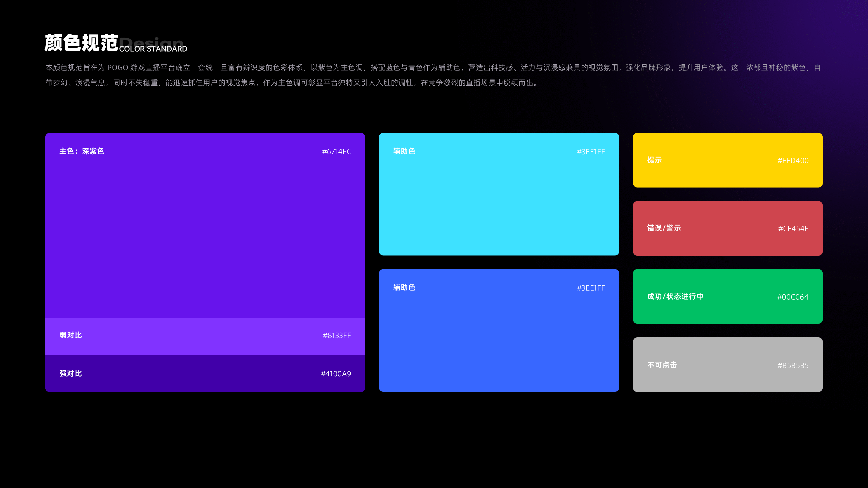This screenshot has height=488, width=868.
Task: Click the #8133FF hex code
Action: click(x=337, y=335)
